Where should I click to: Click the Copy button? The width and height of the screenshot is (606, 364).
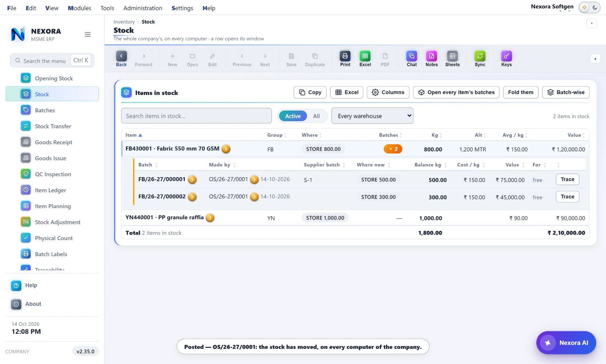click(310, 92)
